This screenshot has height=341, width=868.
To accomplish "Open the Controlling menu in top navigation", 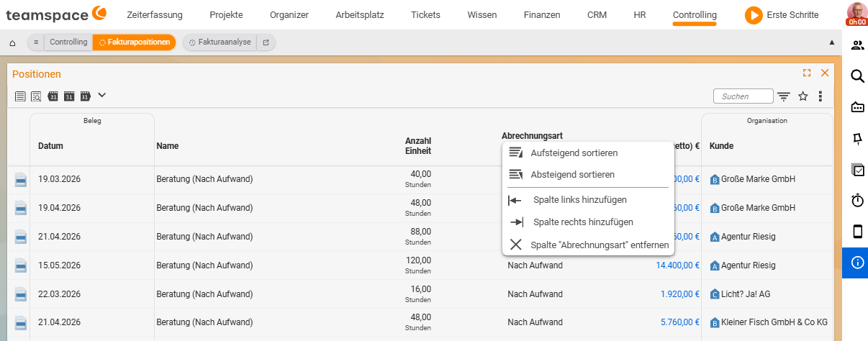I will pyautogui.click(x=695, y=14).
